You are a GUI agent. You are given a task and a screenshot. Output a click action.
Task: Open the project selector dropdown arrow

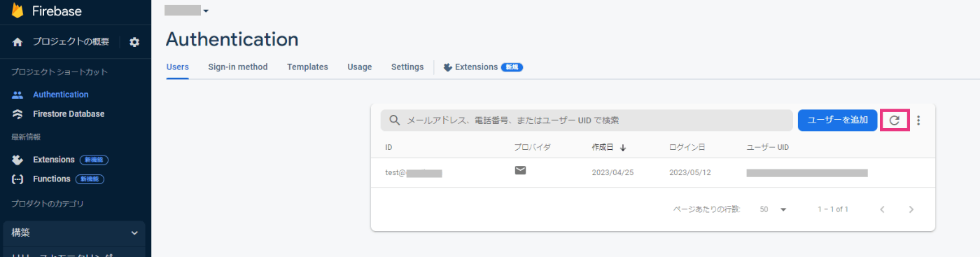[x=206, y=11]
